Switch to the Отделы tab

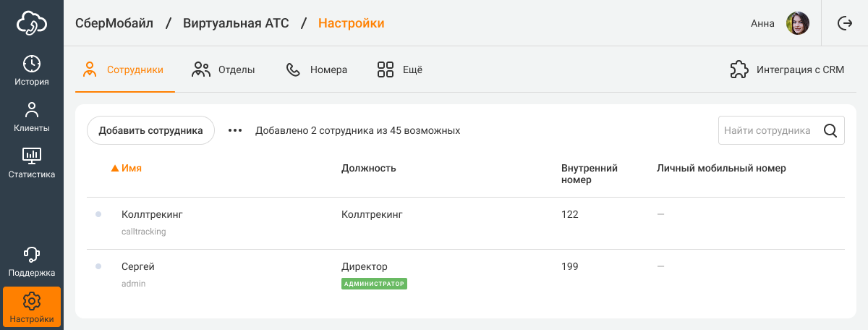[224, 70]
